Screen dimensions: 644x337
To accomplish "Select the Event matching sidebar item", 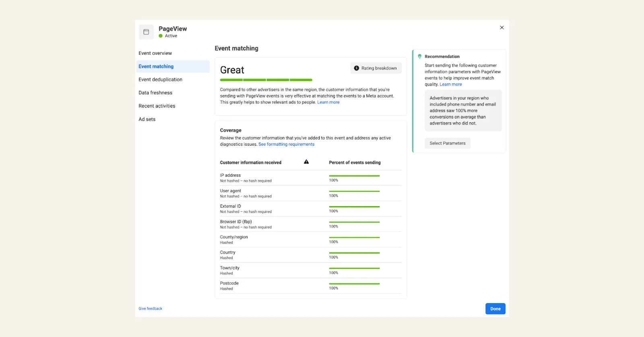I will (x=173, y=66).
